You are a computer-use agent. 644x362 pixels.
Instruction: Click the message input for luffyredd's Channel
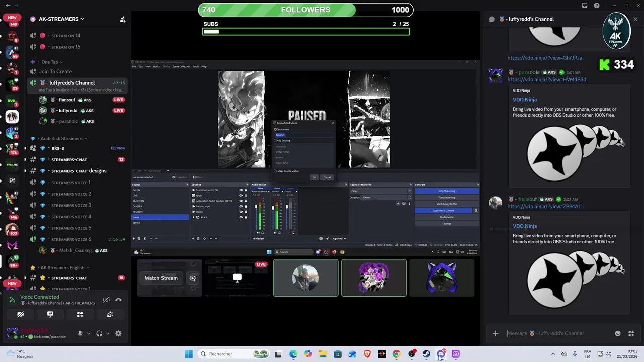click(x=558, y=333)
